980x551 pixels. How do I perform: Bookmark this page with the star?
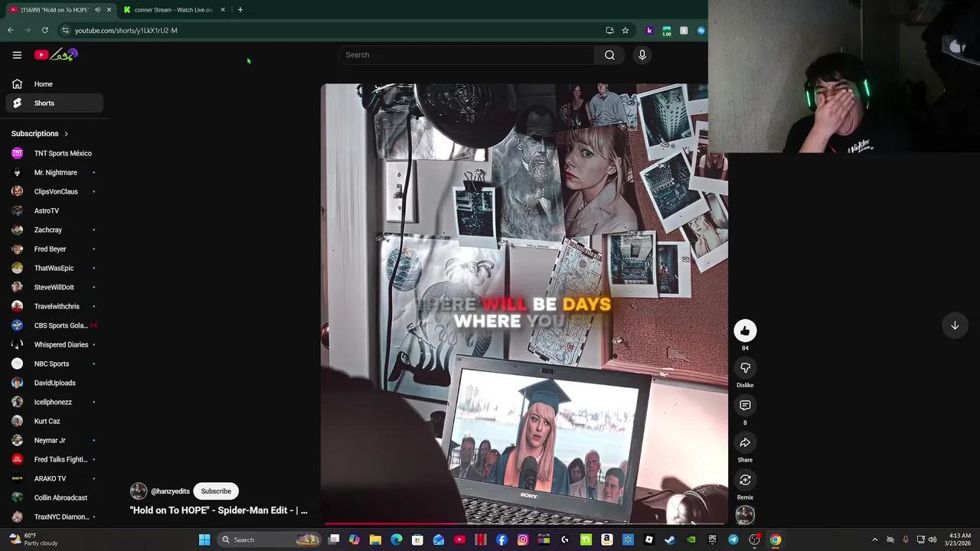(x=625, y=31)
